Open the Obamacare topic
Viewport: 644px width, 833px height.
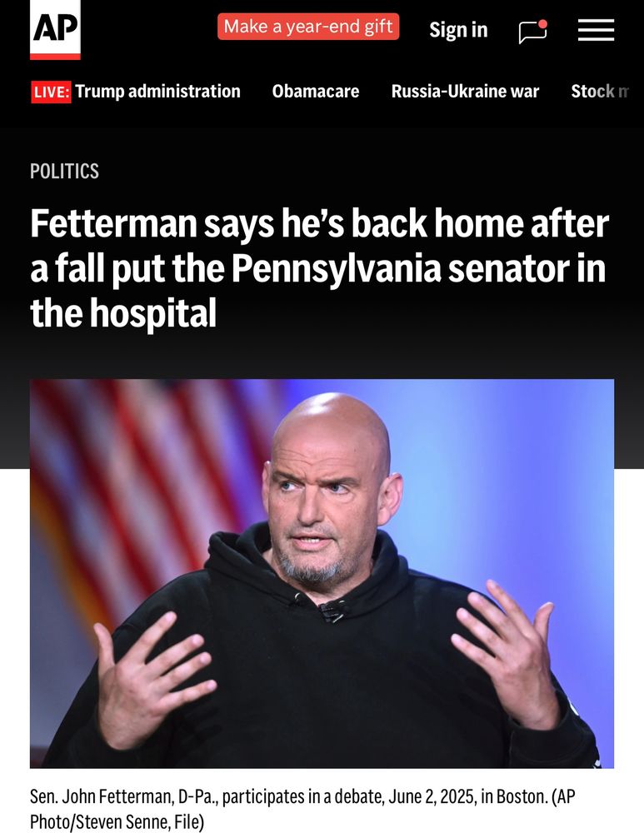click(x=316, y=92)
